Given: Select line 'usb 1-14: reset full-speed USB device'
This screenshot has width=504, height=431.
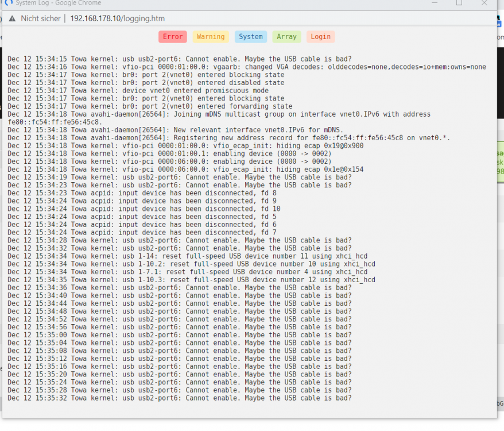Looking at the screenshot, I should click(187, 256).
